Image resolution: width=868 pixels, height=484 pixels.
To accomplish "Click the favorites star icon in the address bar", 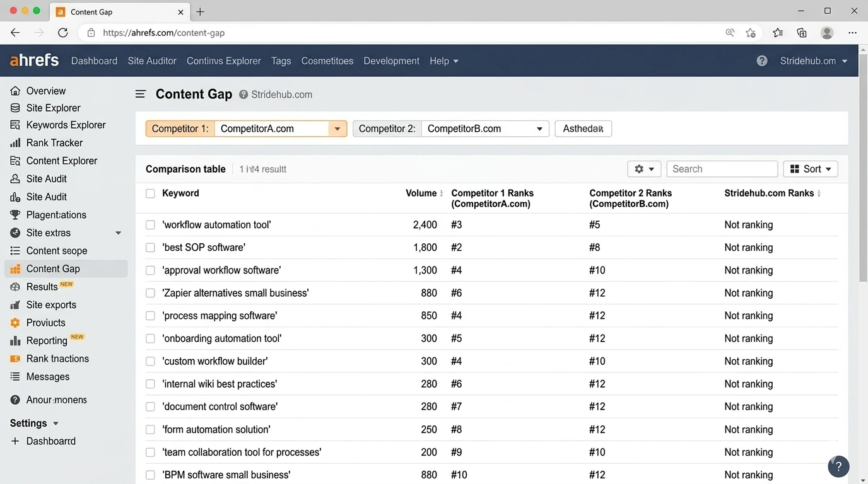I will pos(751,33).
